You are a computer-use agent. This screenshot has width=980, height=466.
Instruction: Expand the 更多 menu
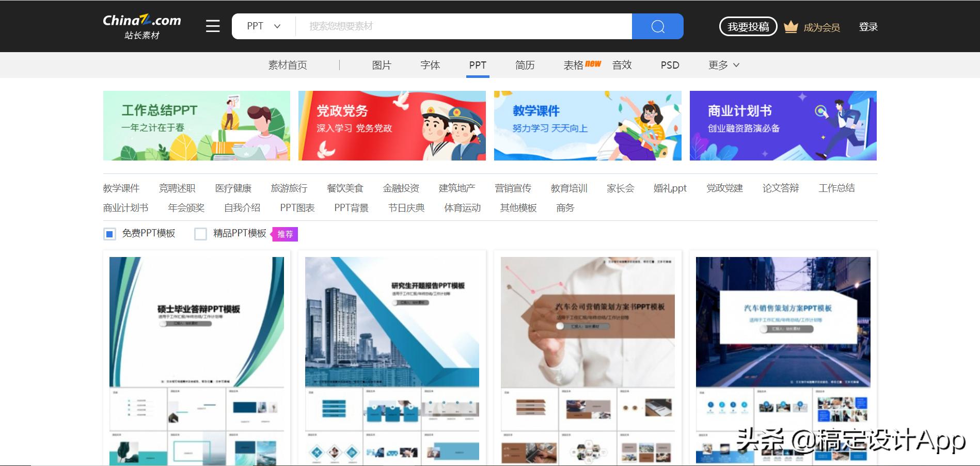pos(723,65)
